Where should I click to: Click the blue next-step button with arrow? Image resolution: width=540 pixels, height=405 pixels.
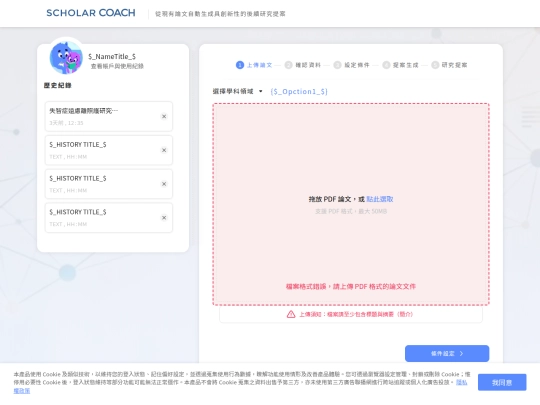pos(447,353)
